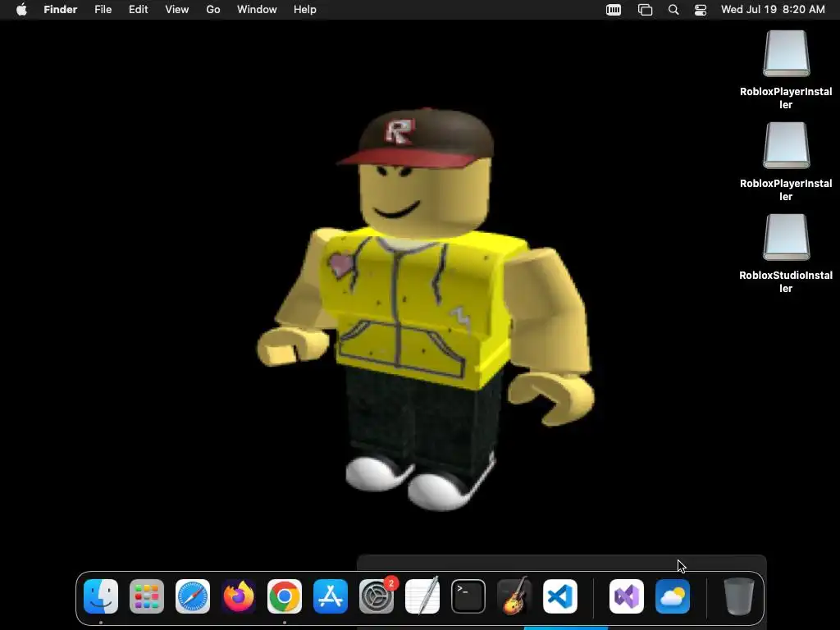Open System Preferences with badge
Viewport: 840px width, 630px height.
377,596
